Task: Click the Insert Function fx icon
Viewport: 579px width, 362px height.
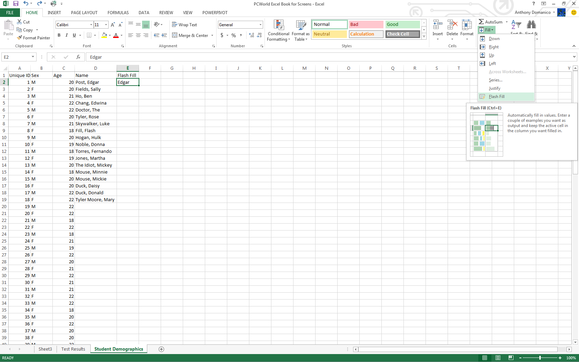Action: coord(78,57)
